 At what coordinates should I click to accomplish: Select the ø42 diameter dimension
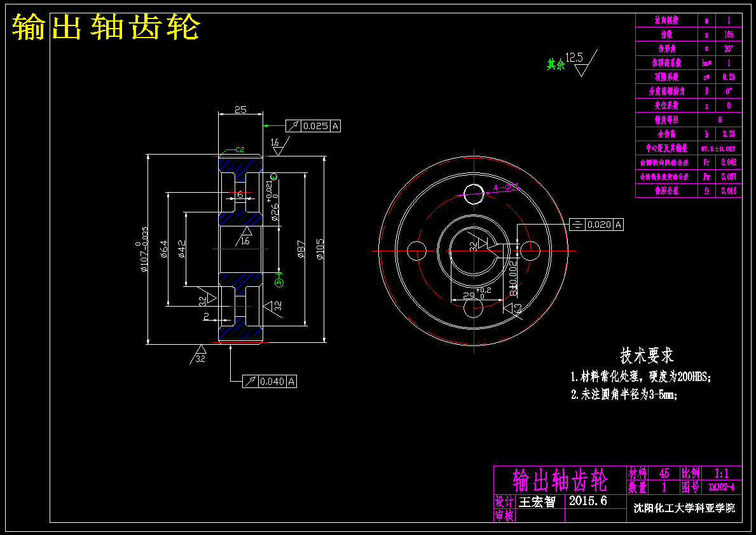click(181, 249)
